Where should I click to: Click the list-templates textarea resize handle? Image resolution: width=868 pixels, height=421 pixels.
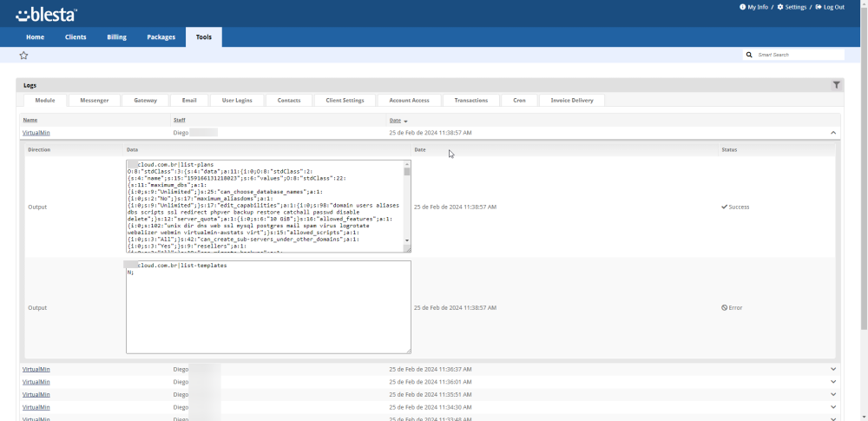(408, 351)
